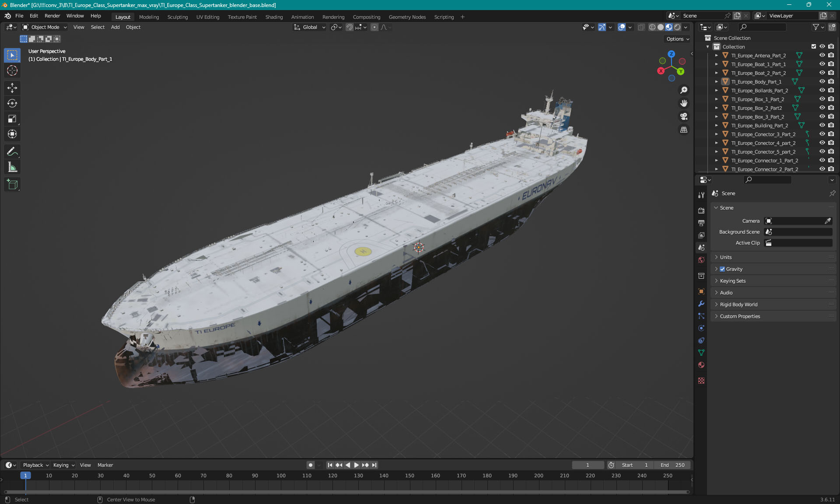Open the Options dropdown
The height and width of the screenshot is (504, 840).
[x=677, y=39]
